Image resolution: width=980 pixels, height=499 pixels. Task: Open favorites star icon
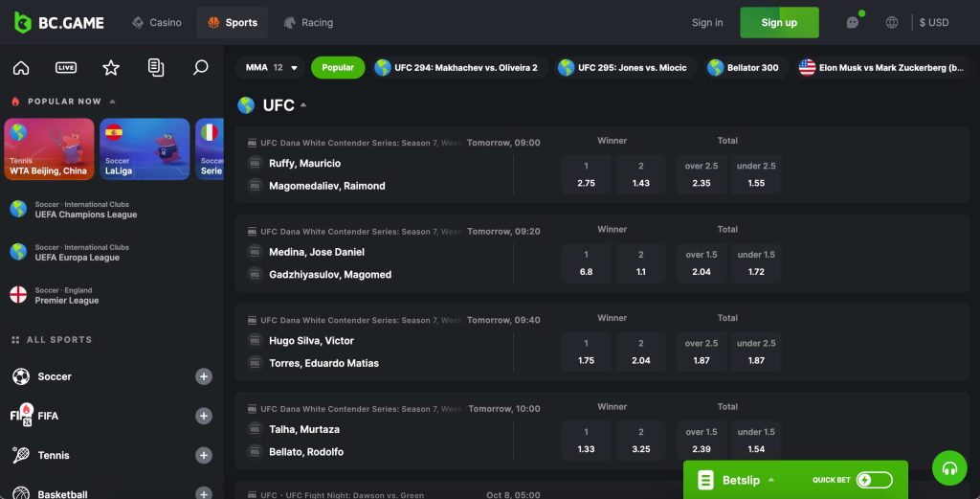pyautogui.click(x=111, y=68)
